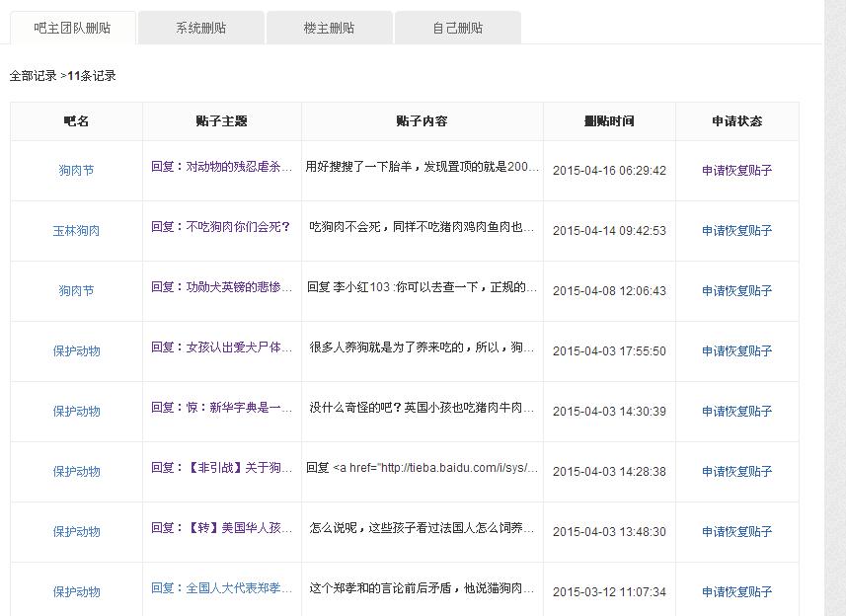
Task: Click 申请恢复贴子 for 2015-04-03 13:48:30 row
Action: 737,532
